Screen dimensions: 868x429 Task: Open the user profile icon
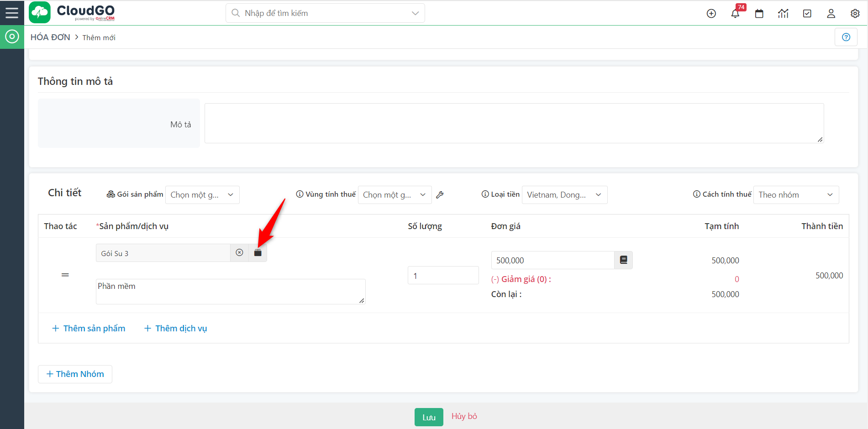831,14
